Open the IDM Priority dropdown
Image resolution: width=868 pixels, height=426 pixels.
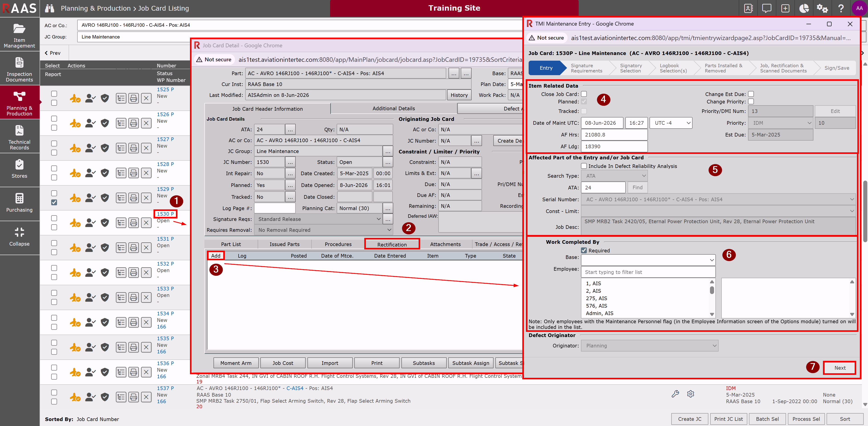click(x=780, y=123)
